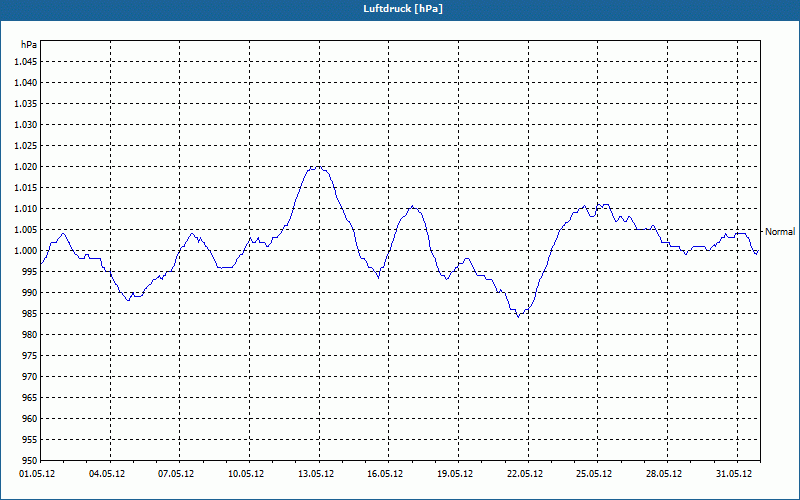Viewport: 800px width, 500px height.
Task: Click the 'Luftdruck [hPa]' chart title
Action: click(403, 9)
